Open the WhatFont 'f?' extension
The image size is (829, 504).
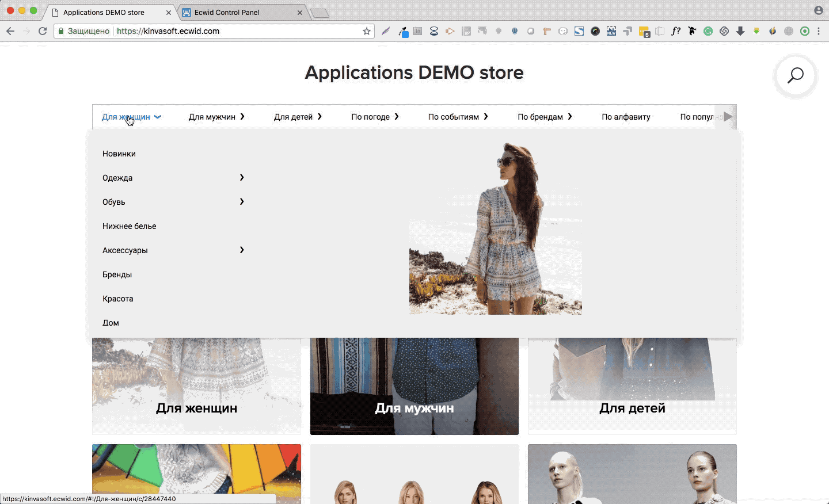click(676, 31)
